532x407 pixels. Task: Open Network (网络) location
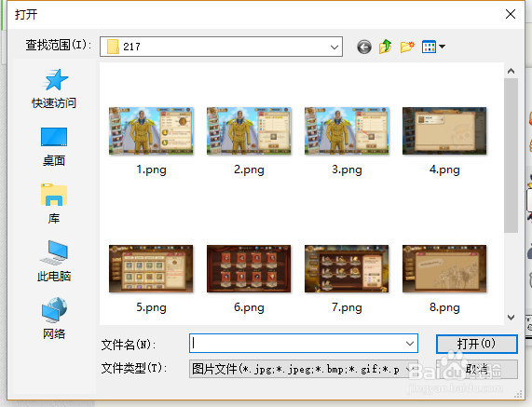tap(54, 319)
